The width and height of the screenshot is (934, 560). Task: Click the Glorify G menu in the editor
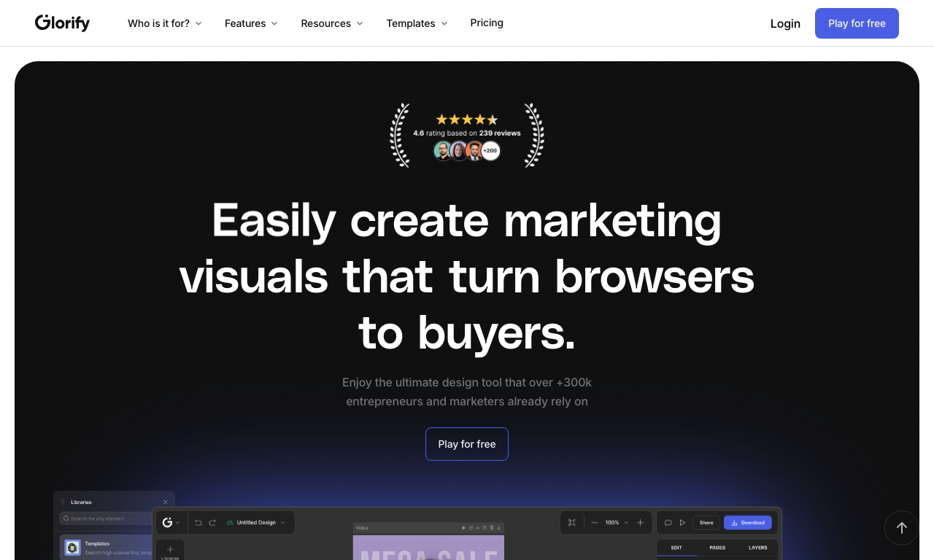[x=171, y=522]
